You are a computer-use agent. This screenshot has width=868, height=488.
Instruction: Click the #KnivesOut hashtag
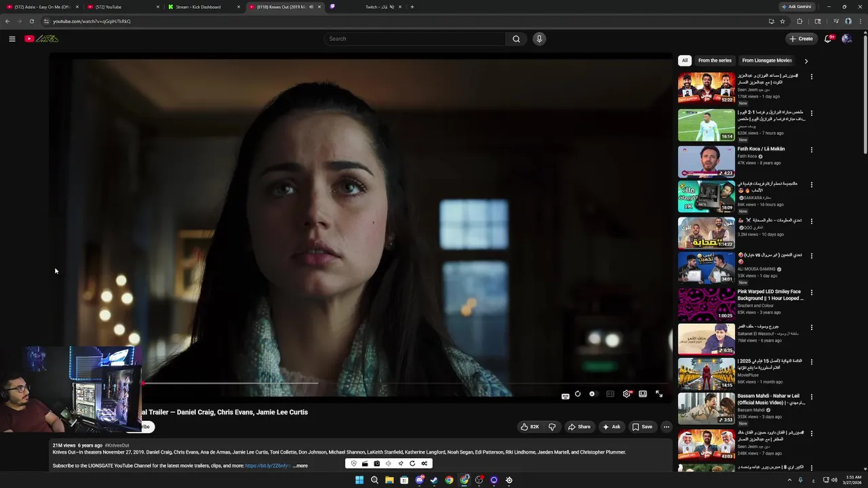pyautogui.click(x=117, y=445)
